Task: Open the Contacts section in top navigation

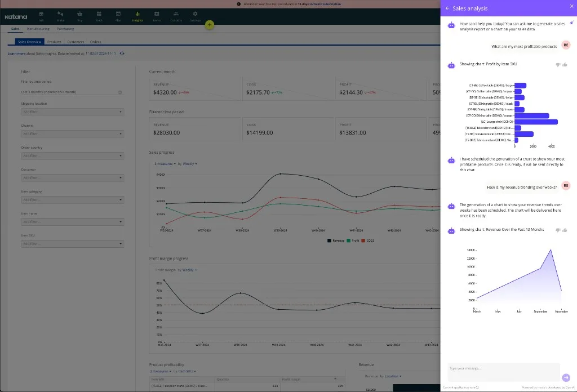Action: tap(176, 16)
